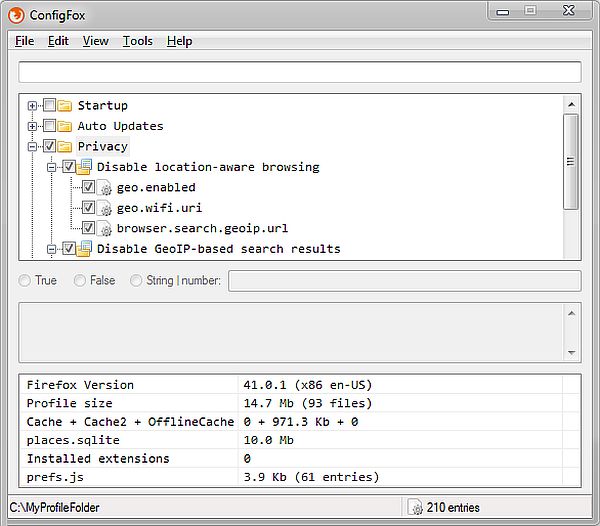Click the value 10.0 Mb
Image resolution: width=600 pixels, height=526 pixels.
(269, 440)
